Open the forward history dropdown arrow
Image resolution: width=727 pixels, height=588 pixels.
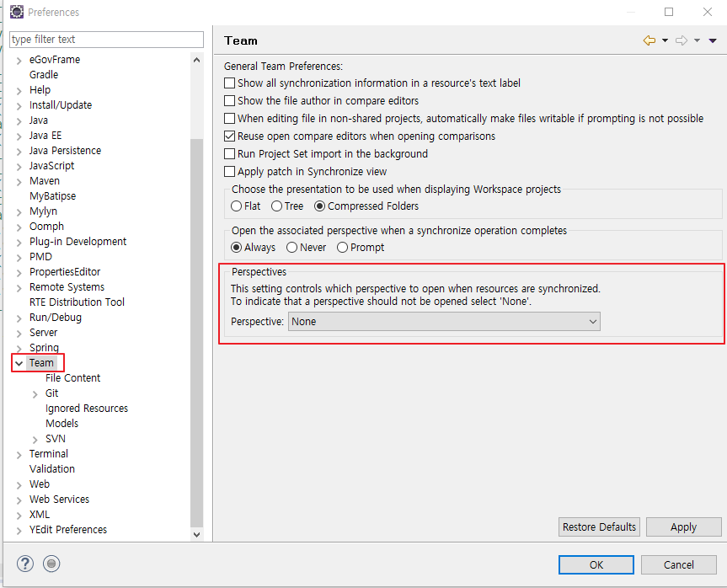[x=697, y=40]
